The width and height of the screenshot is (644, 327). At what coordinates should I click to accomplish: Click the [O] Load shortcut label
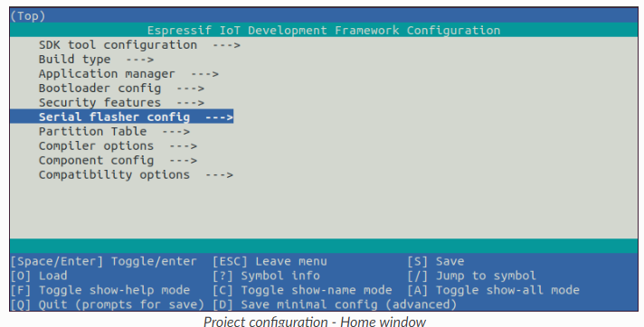tap(39, 276)
